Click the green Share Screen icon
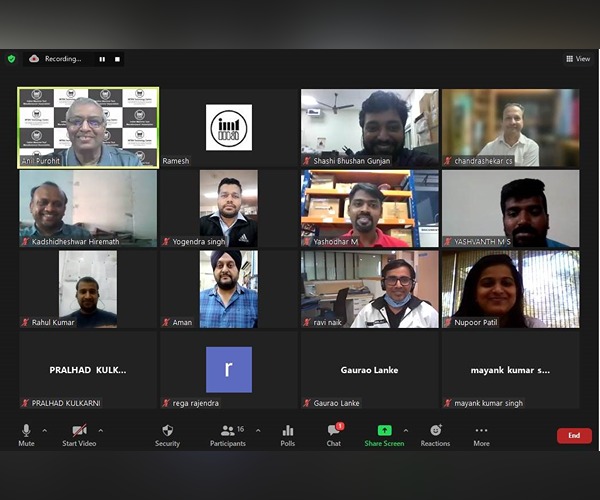 (385, 430)
